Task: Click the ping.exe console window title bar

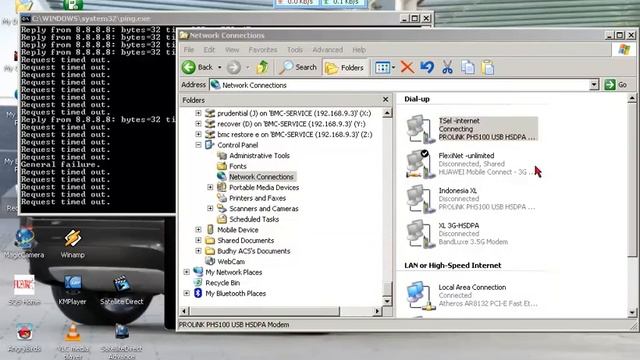Action: click(210, 18)
